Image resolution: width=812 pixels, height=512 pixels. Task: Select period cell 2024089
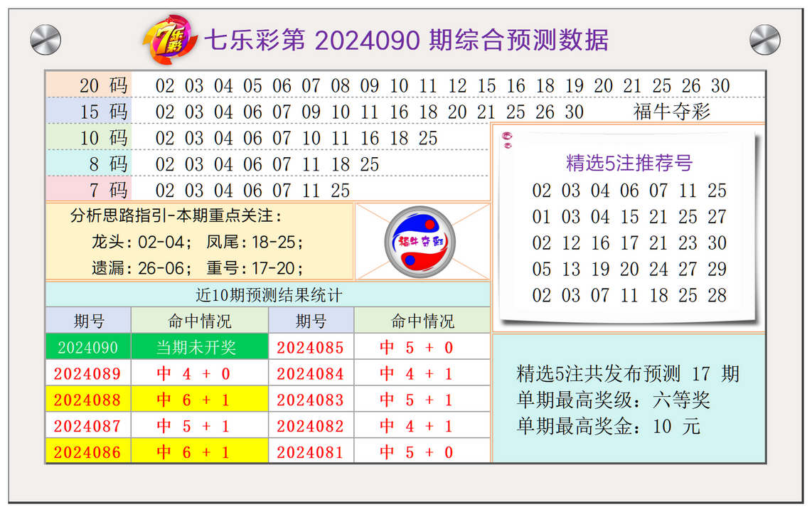pyautogui.click(x=88, y=374)
